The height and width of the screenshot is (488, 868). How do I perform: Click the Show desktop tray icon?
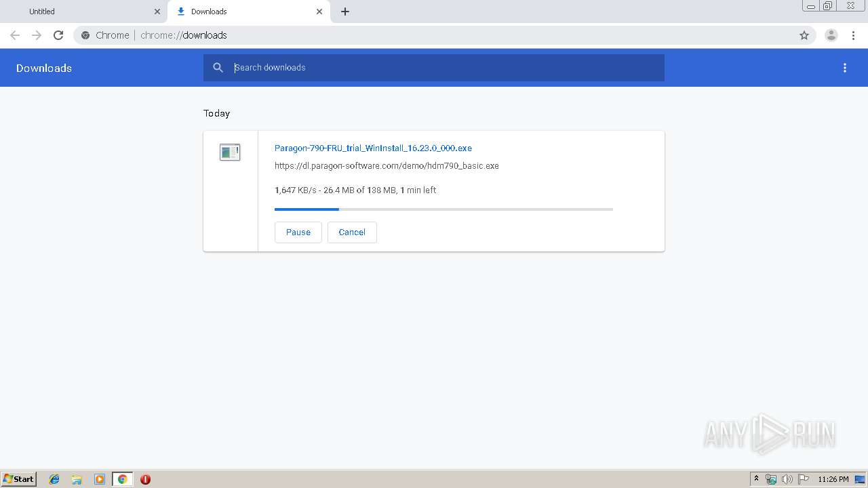pyautogui.click(x=860, y=479)
